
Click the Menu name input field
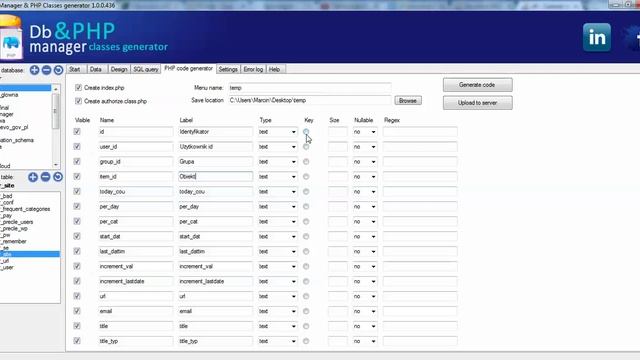coord(309,88)
